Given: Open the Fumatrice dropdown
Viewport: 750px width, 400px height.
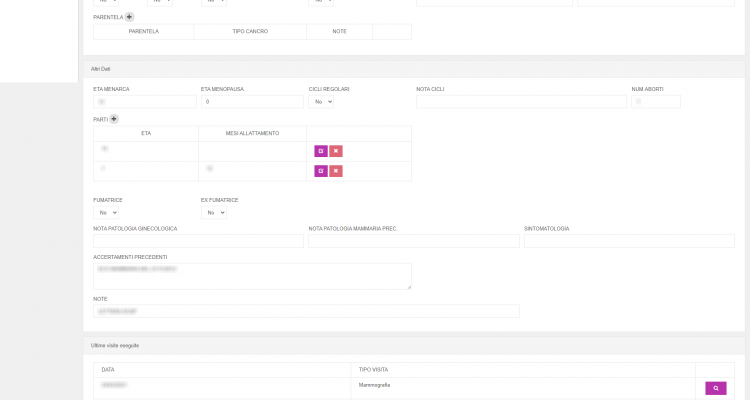Looking at the screenshot, I should click(106, 213).
